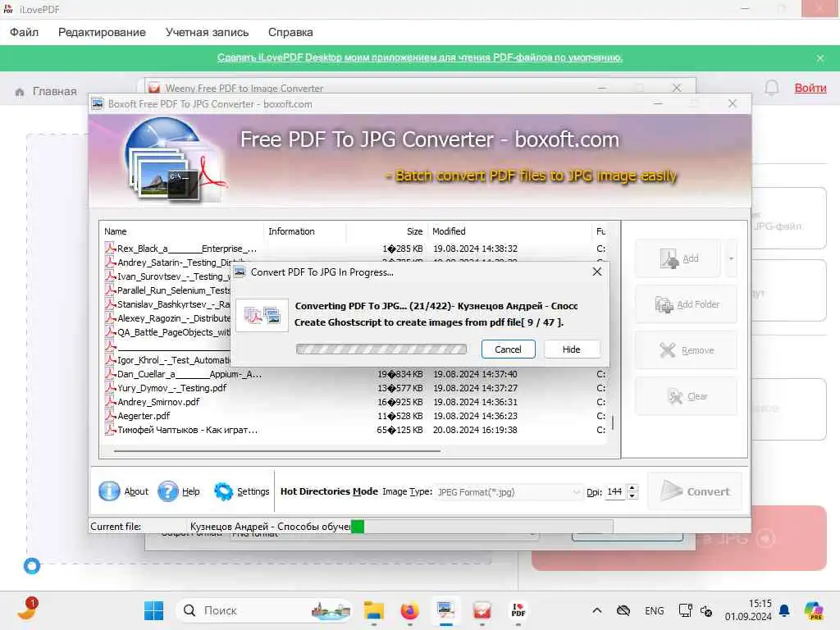The height and width of the screenshot is (630, 840).
Task: Open the Image Type JPEG Format dropdown
Action: pos(509,492)
